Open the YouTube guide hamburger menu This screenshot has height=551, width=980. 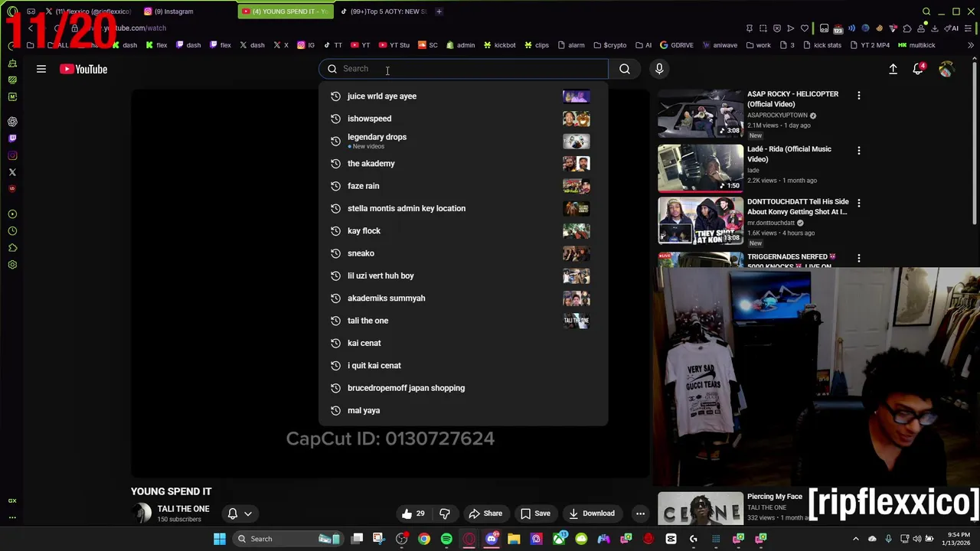pos(41,69)
